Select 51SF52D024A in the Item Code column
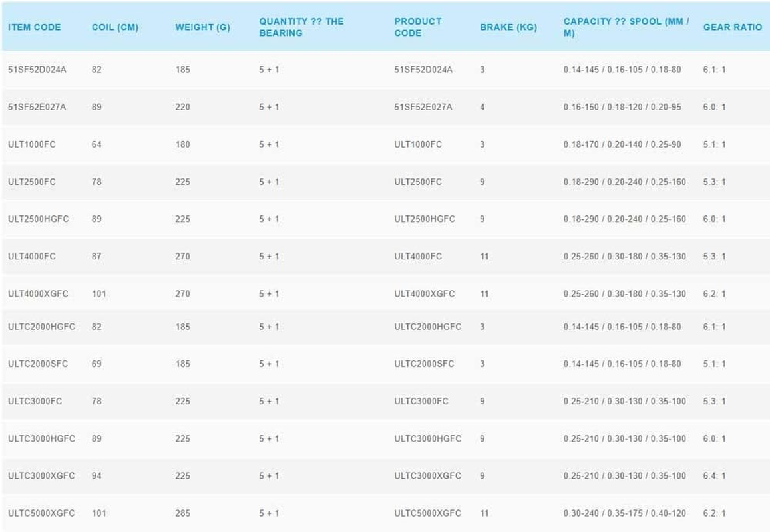 [x=37, y=70]
